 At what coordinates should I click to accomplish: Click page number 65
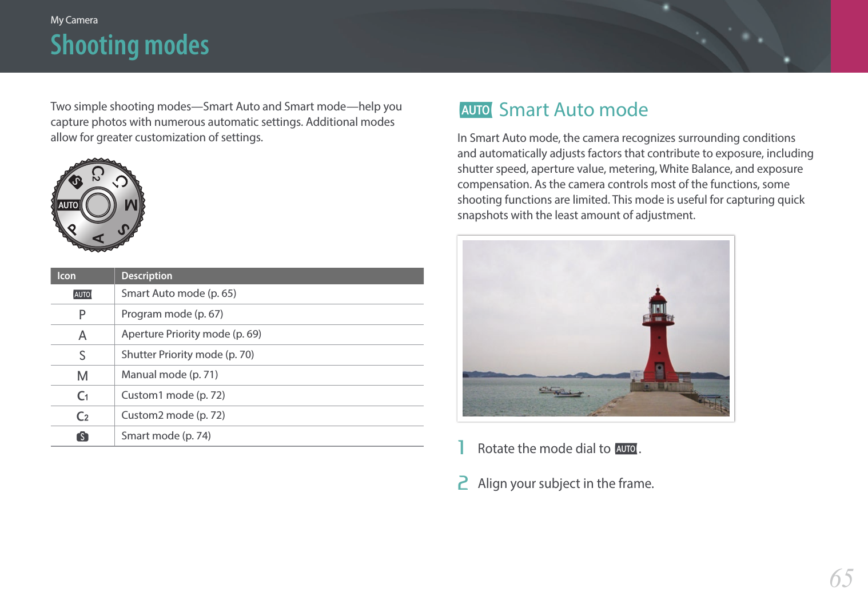coord(841,578)
